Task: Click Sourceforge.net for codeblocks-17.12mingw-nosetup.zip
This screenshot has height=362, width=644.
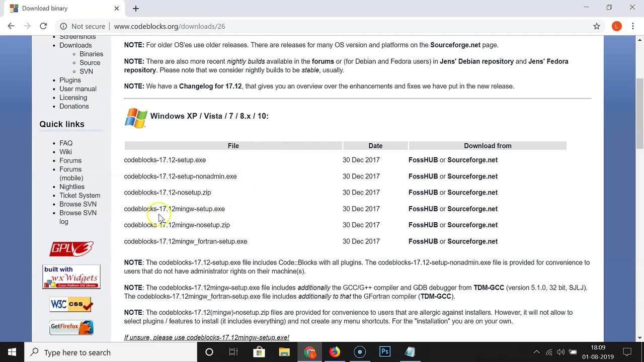Action: (472, 225)
